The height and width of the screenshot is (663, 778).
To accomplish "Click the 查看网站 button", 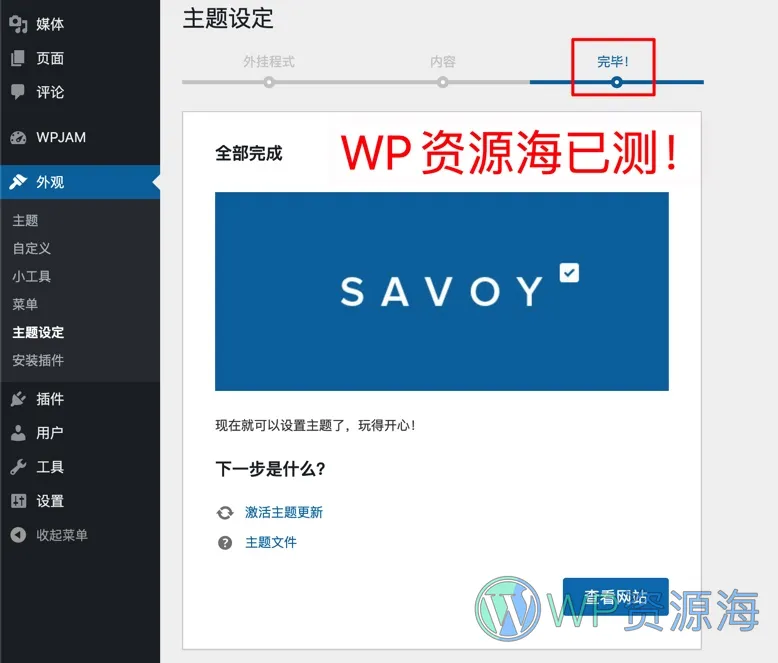I will pyautogui.click(x=616, y=597).
